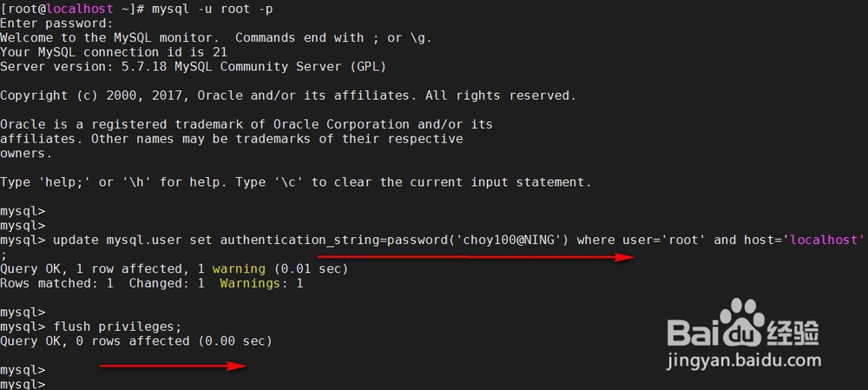Click the red arrow after the update statement
The width and height of the screenshot is (868, 390).
474,258
